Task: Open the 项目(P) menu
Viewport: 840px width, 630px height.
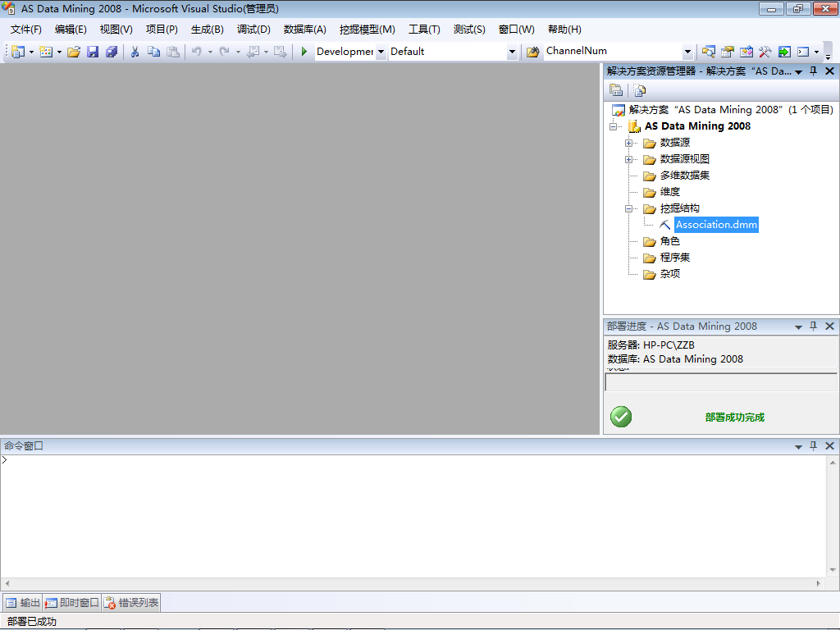Action: tap(162, 30)
